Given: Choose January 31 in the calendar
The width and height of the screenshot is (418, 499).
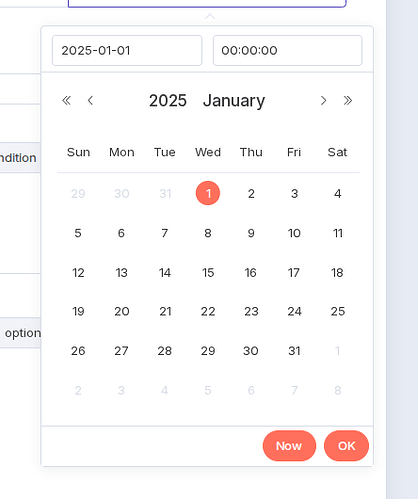Looking at the screenshot, I should [x=294, y=351].
